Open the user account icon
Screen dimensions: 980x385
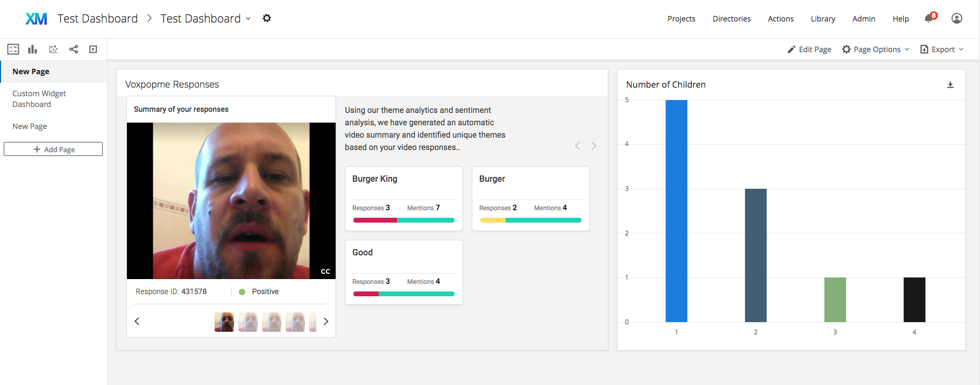tap(957, 18)
